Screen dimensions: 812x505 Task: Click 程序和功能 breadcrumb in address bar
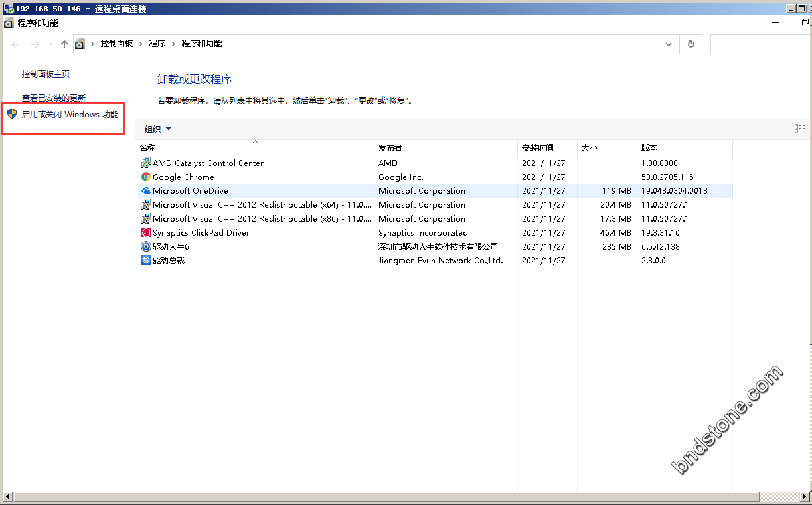pos(202,44)
